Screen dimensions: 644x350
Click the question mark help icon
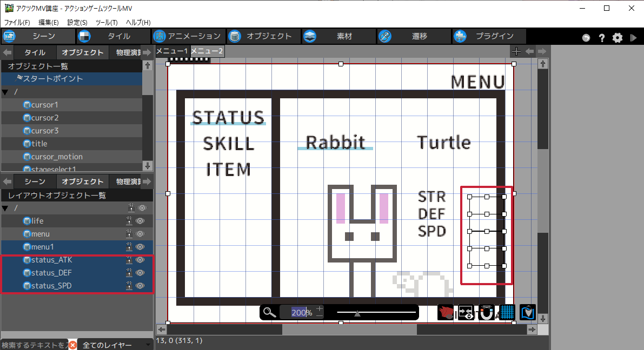601,38
